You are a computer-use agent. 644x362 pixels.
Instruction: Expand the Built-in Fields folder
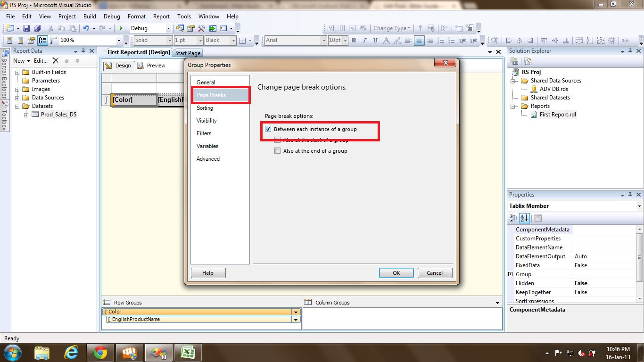(x=17, y=73)
